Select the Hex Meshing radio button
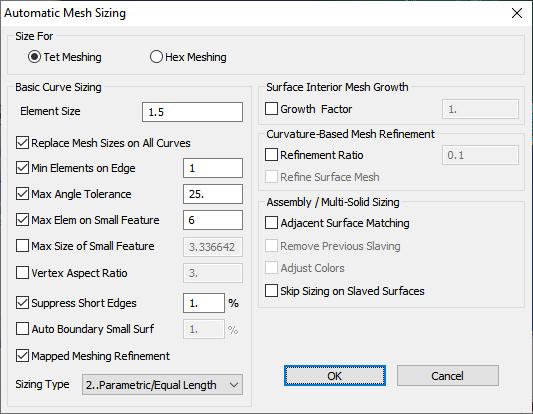The width and height of the screenshot is (533, 414). coord(156,57)
